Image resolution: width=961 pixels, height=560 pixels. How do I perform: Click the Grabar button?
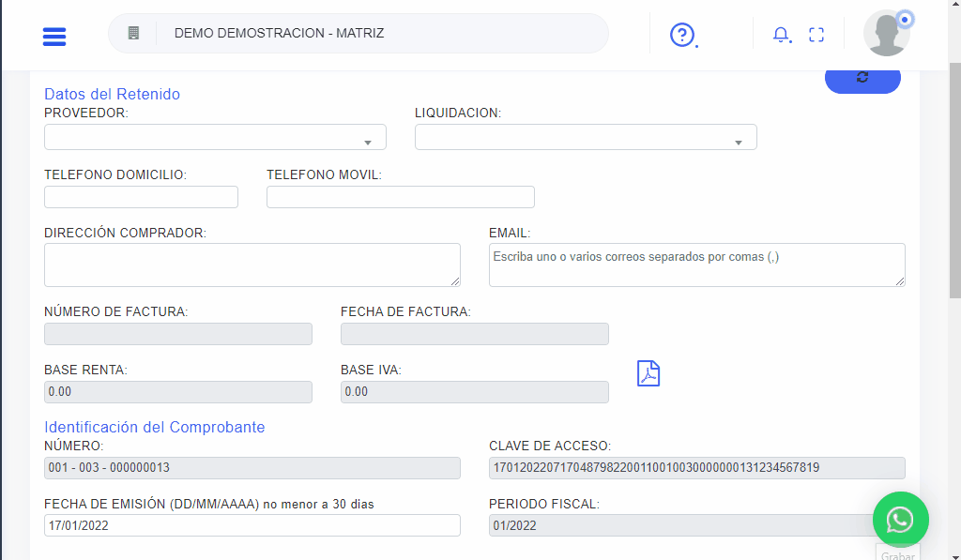point(897,553)
